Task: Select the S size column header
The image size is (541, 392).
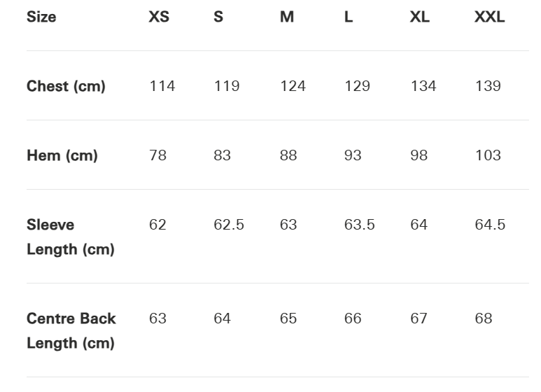Action: click(218, 17)
